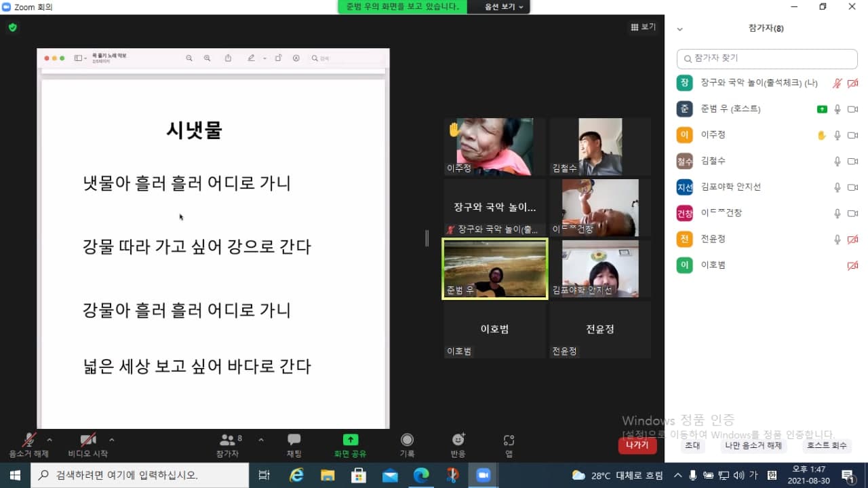Open the 앱 apps button
This screenshot has width=868, height=488.
(x=509, y=445)
